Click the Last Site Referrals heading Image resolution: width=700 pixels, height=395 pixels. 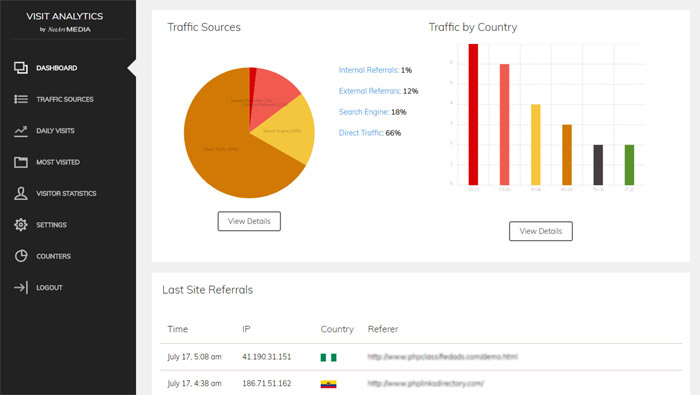208,290
